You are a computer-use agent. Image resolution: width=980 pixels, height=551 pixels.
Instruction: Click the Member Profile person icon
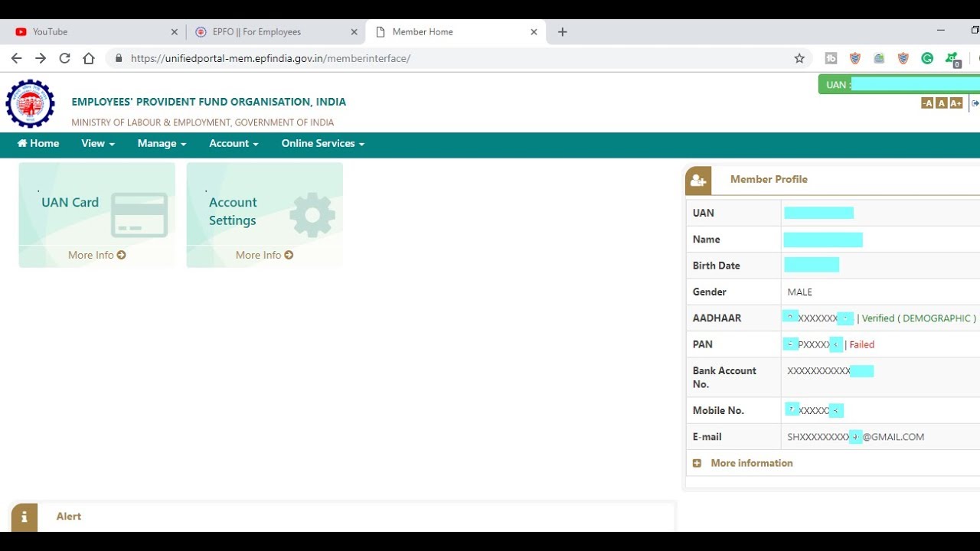(698, 181)
